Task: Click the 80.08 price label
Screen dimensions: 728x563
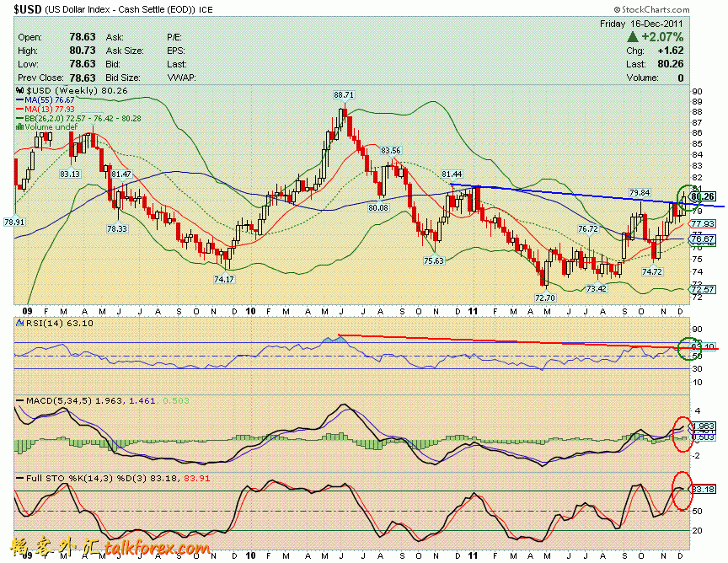Action: pyautogui.click(x=378, y=207)
